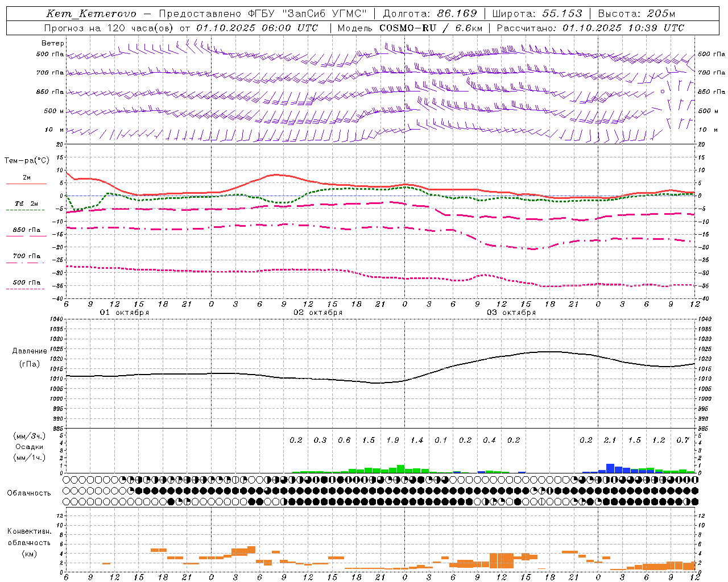Screen dimensions: 728x582
Task: Click the Рассчитано: 01.10.2025 10:39 UTC text
Action: (x=590, y=28)
